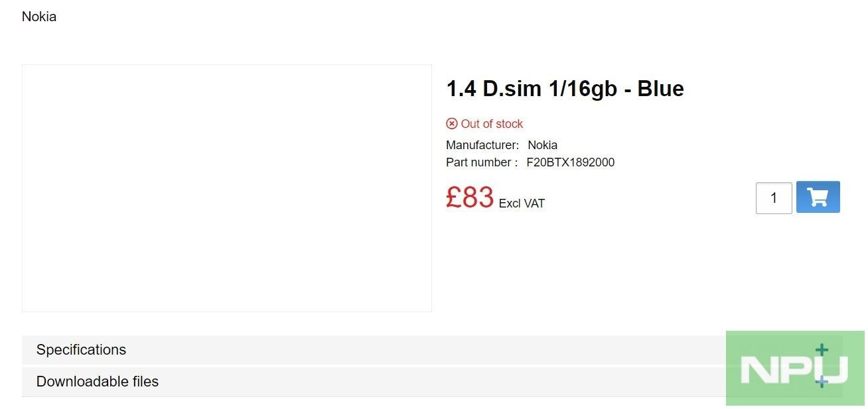Screen dimensions: 868x409
Task: Click the Downloadable files heading text
Action: 98,382
